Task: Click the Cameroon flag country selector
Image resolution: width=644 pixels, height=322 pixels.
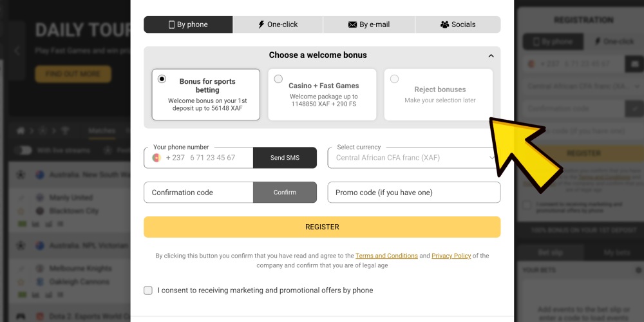Action: point(156,158)
